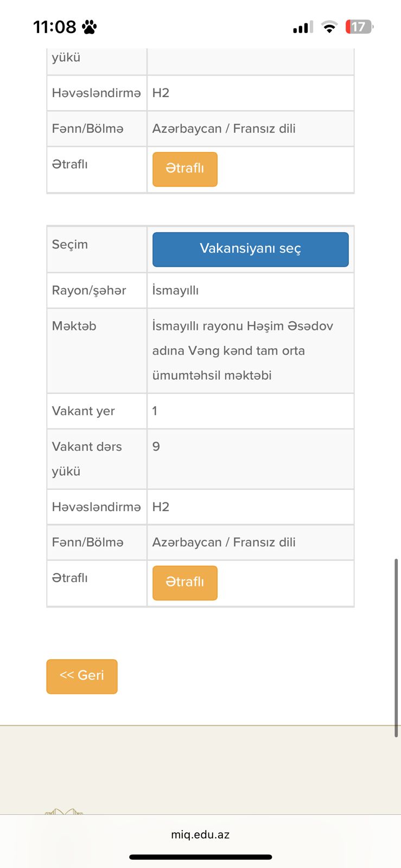
Task: Tap the lower Azərbaycan / Fransız dili cell
Action: (x=250, y=542)
